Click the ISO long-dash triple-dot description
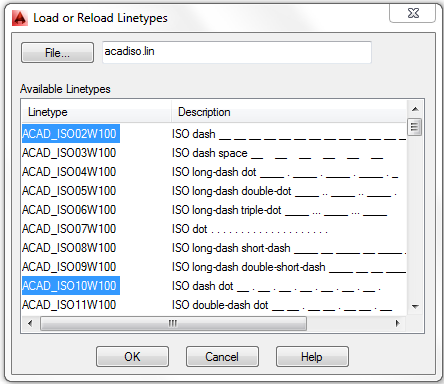 point(279,210)
